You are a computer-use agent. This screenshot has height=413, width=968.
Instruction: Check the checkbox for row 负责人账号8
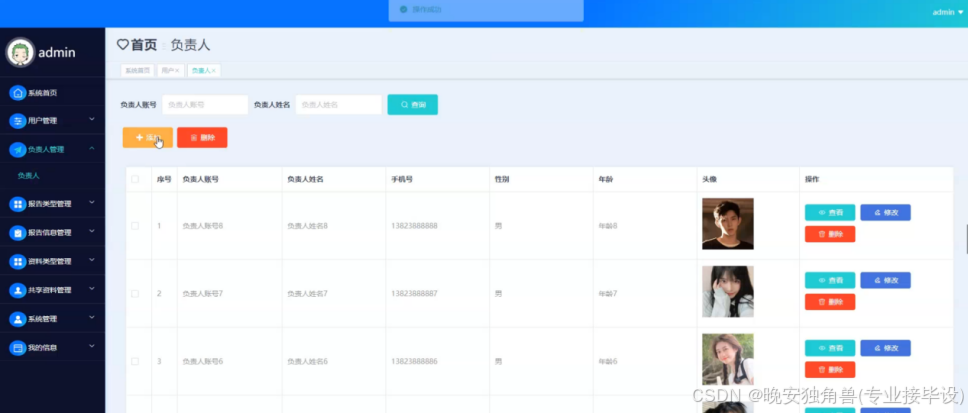tap(135, 226)
